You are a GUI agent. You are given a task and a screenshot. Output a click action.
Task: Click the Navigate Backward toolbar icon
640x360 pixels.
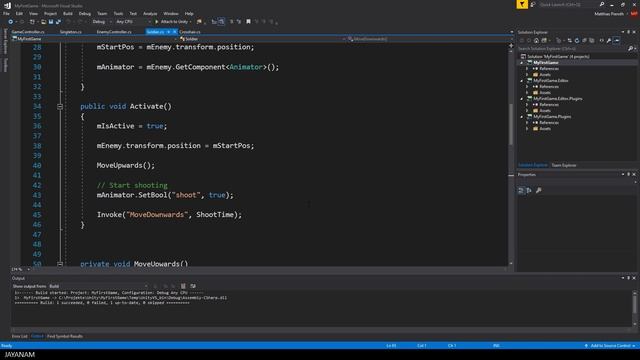point(11,22)
